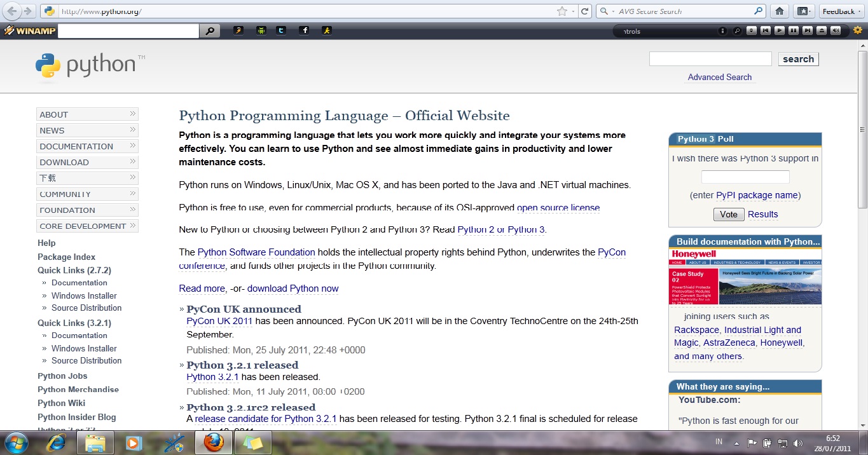Screen dimensions: 868x455
Task: Click the browser vertical scrollbar
Action: pyautogui.click(x=862, y=235)
